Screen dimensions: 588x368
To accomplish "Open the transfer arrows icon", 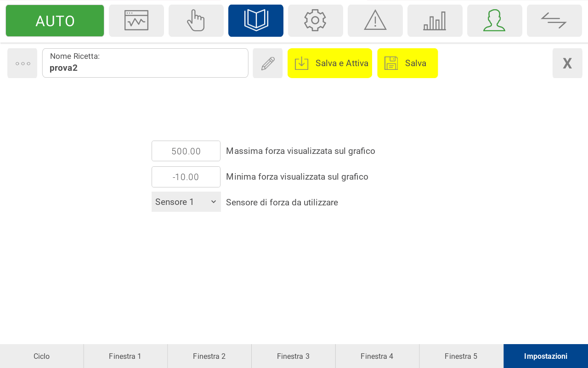I will [554, 21].
